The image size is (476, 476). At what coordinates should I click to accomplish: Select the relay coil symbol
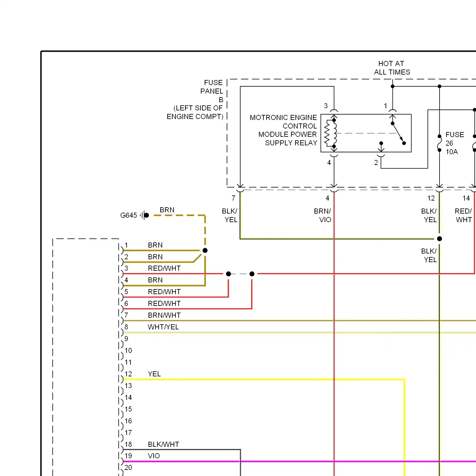[330, 133]
